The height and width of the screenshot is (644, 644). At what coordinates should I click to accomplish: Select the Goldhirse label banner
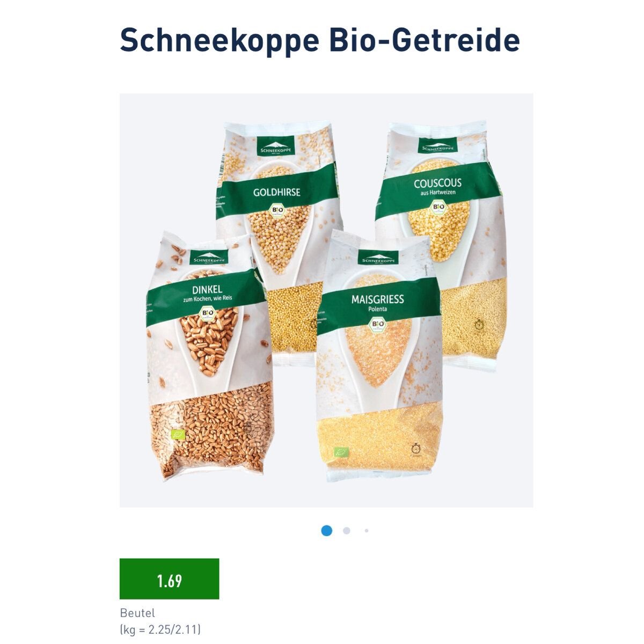click(277, 193)
